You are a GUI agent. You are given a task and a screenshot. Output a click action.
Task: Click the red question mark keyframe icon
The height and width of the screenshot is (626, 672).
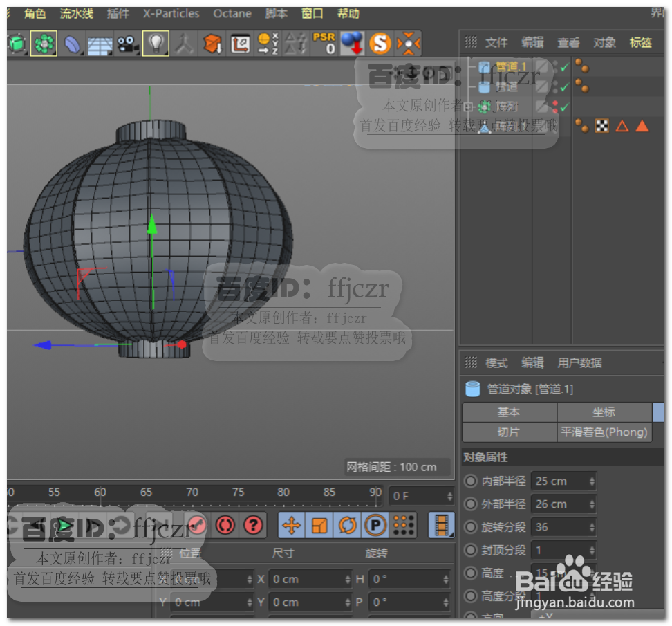[253, 525]
